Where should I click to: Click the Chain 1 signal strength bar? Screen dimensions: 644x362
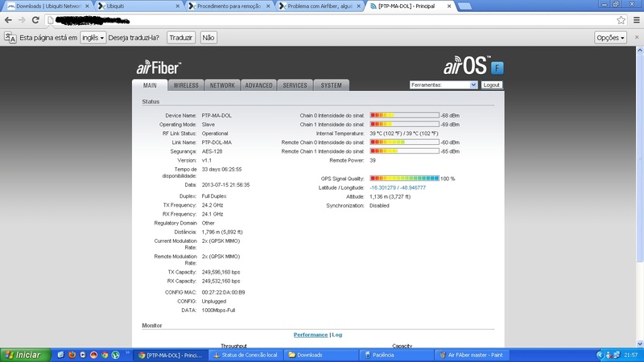tap(404, 125)
